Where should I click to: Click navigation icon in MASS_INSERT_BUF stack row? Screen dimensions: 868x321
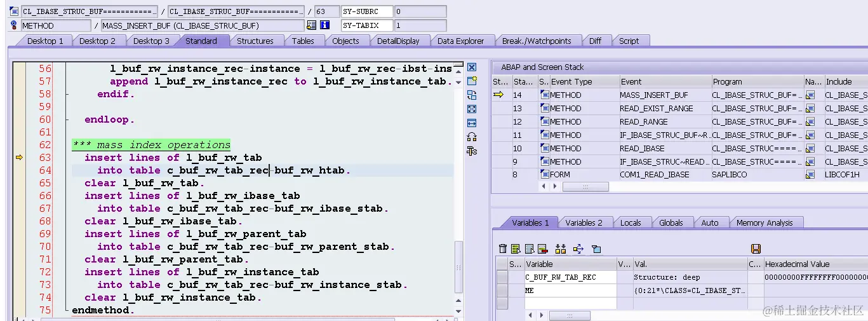pos(810,95)
